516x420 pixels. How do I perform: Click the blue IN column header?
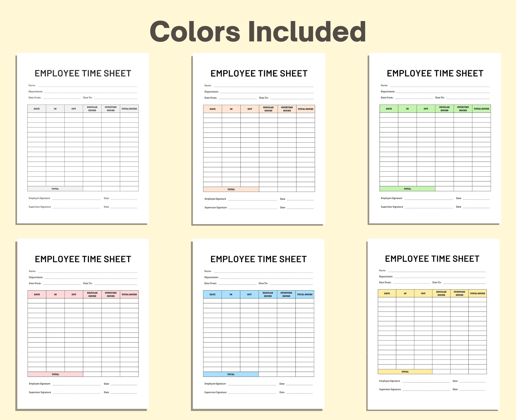[x=231, y=294]
